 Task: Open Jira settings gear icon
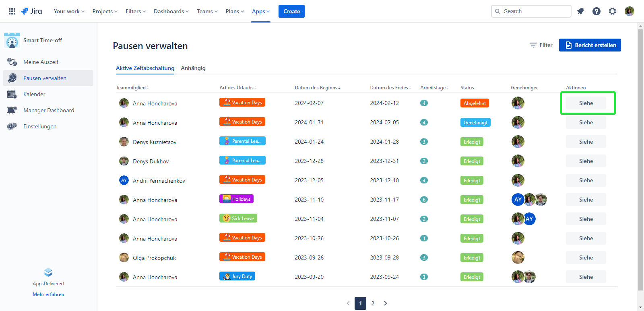(x=612, y=11)
